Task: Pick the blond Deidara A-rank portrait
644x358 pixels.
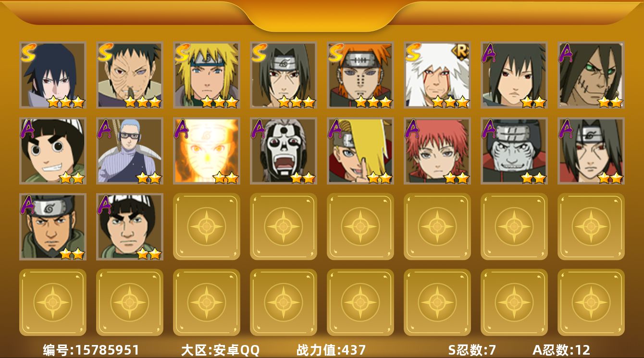Action: pos(360,151)
